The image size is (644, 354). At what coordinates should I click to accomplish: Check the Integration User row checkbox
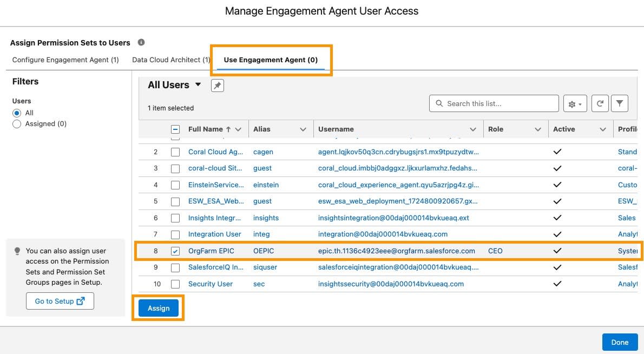tap(175, 234)
